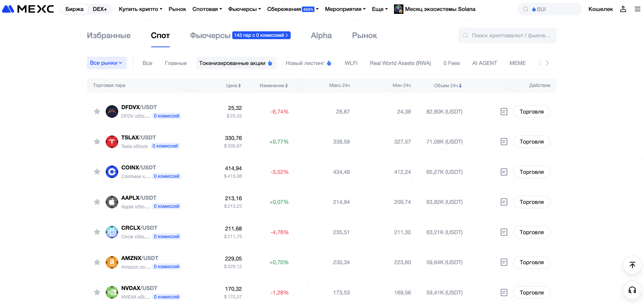Favorite CRCLX/USDT with the star

[x=97, y=232]
